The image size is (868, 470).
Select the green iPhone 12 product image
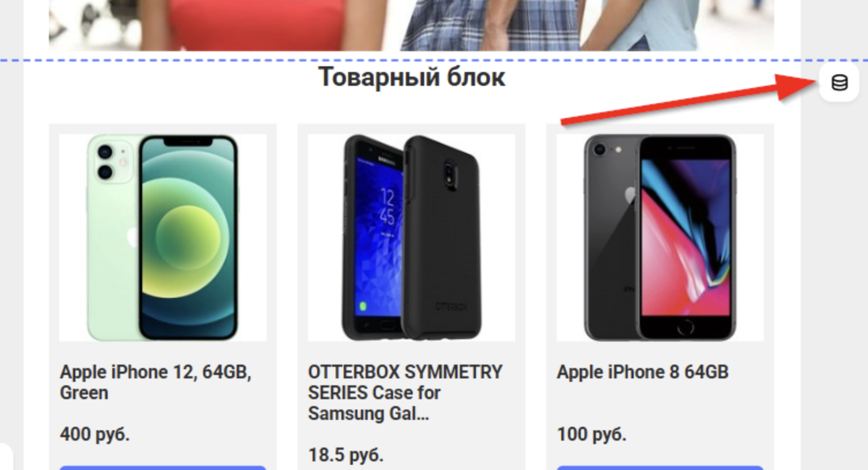click(163, 237)
